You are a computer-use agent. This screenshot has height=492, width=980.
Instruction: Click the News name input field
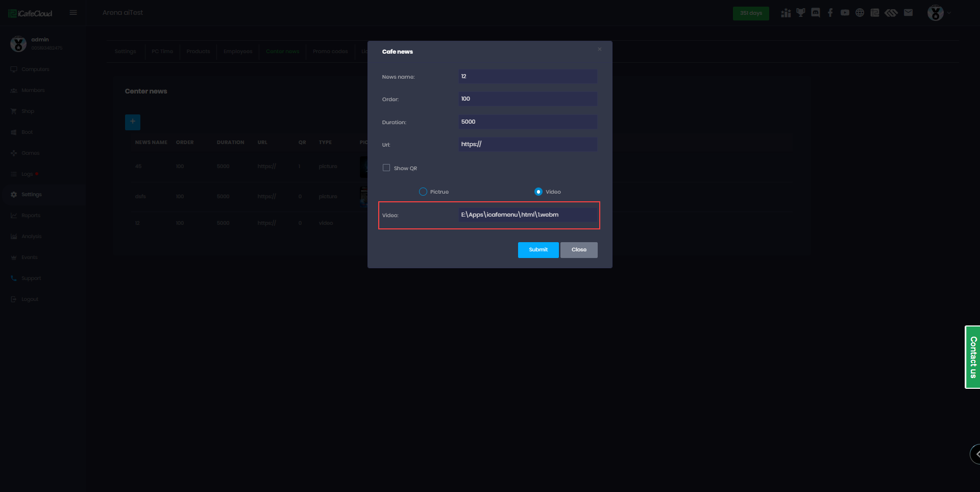527,77
